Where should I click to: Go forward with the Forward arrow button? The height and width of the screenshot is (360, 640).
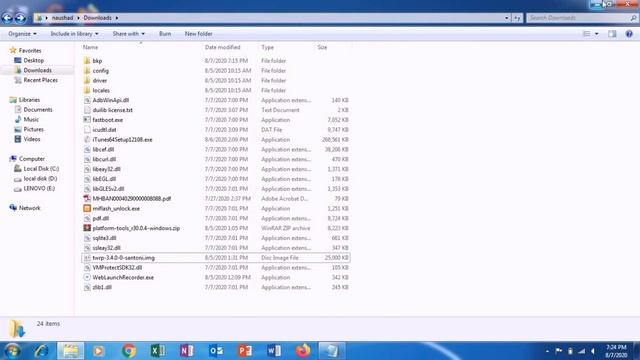(20, 18)
